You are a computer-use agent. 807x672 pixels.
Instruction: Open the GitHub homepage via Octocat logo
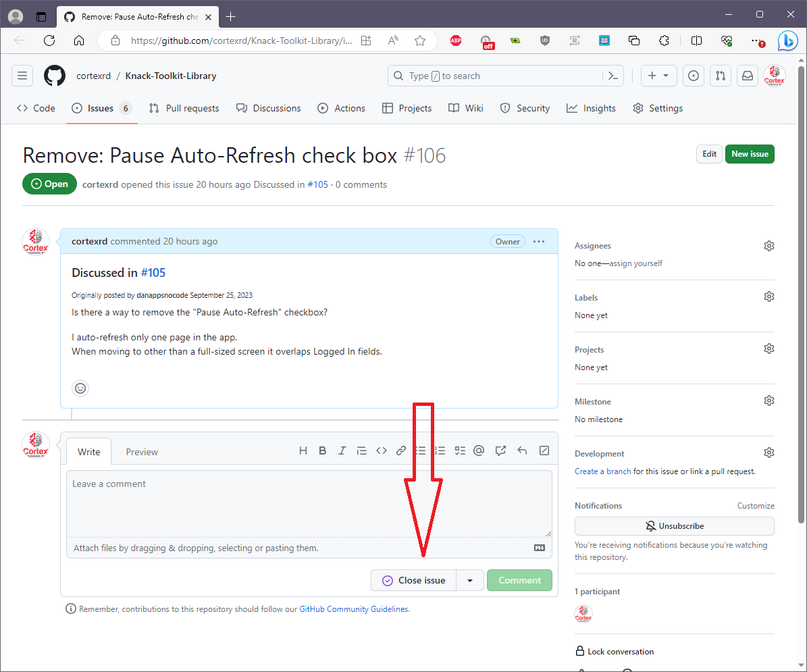pyautogui.click(x=55, y=76)
